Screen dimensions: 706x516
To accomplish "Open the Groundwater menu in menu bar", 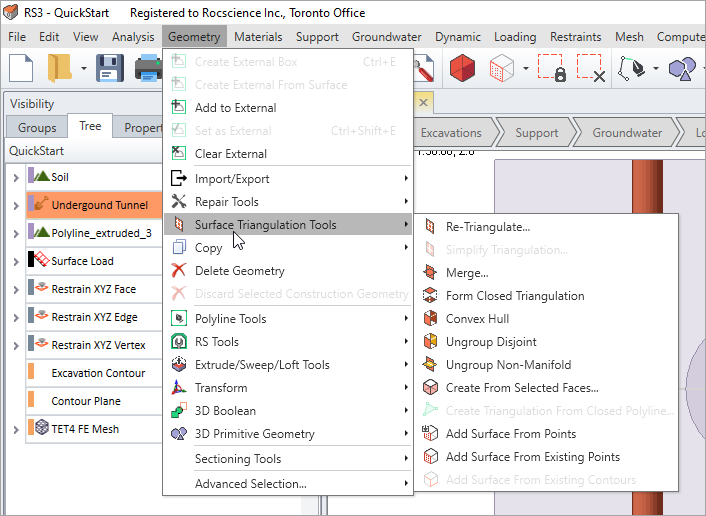I will (x=386, y=36).
